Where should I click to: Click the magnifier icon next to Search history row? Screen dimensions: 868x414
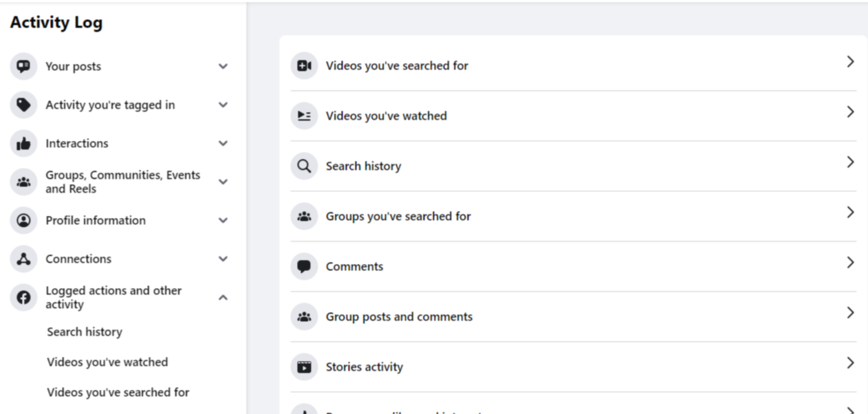(x=304, y=166)
